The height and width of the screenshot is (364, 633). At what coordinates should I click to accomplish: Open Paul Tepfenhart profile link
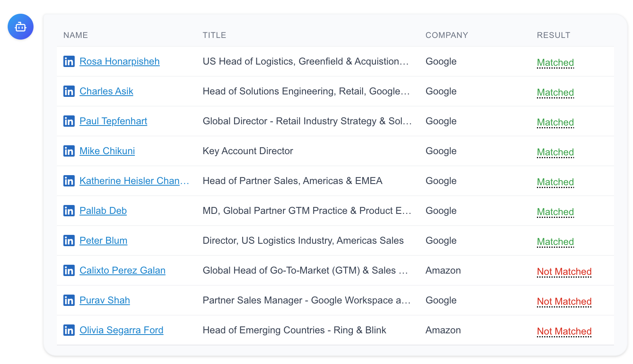(113, 121)
